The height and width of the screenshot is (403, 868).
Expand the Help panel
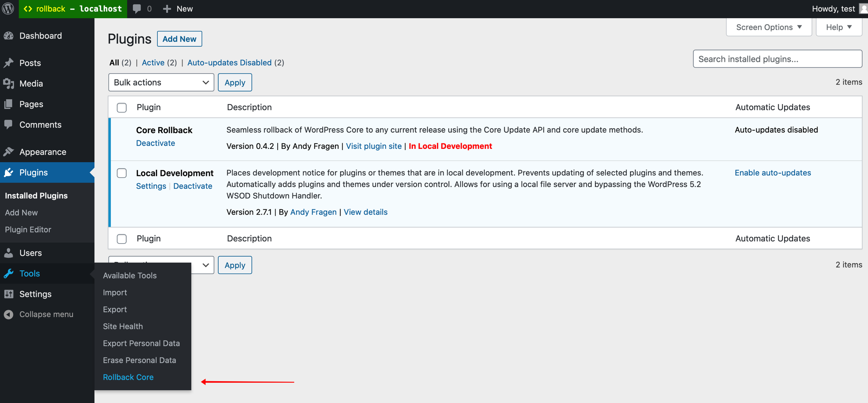[x=839, y=27]
